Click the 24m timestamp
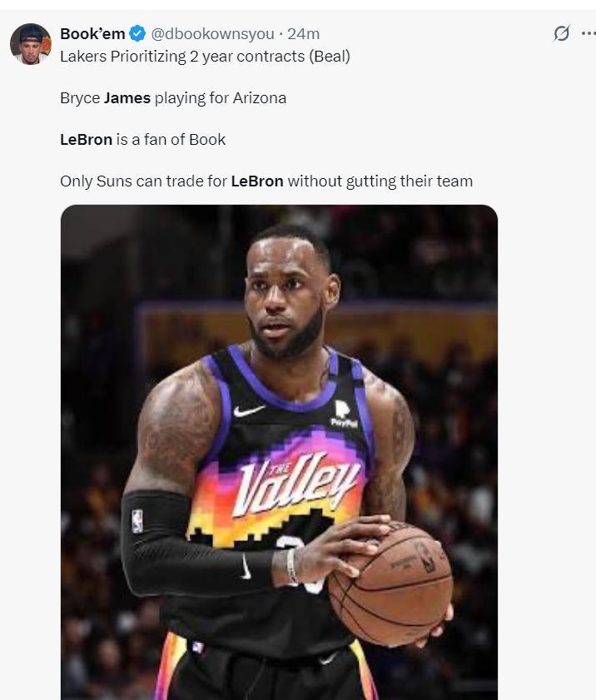 pyautogui.click(x=303, y=33)
